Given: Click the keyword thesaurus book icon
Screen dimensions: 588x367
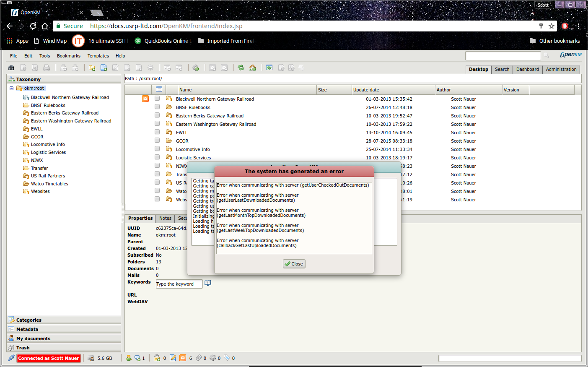Looking at the screenshot, I should click(x=208, y=283).
